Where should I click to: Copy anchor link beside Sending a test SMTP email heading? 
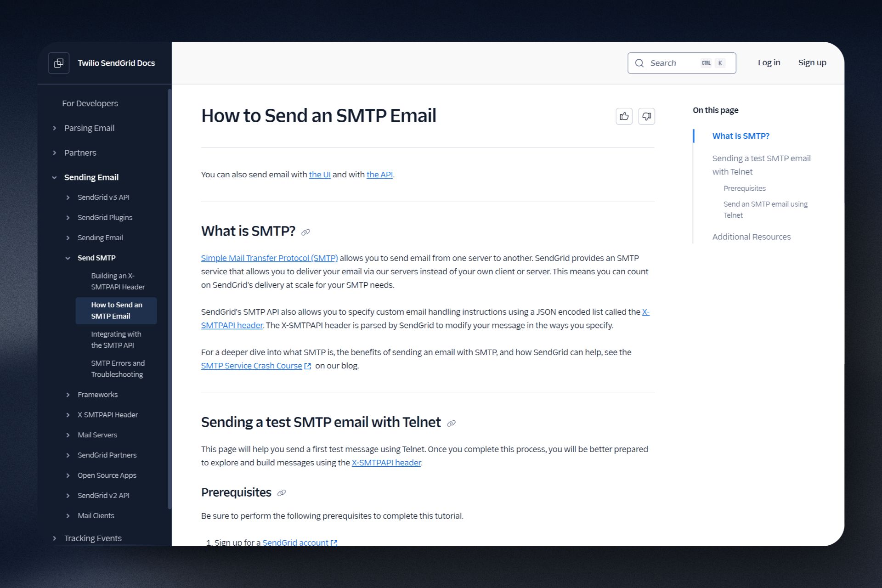click(x=452, y=424)
